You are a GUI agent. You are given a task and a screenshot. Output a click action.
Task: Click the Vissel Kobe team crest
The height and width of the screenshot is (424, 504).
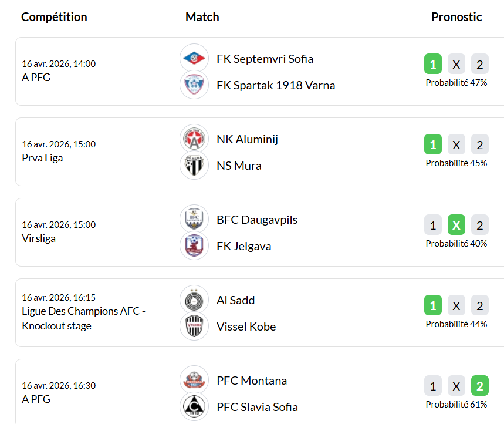point(194,326)
